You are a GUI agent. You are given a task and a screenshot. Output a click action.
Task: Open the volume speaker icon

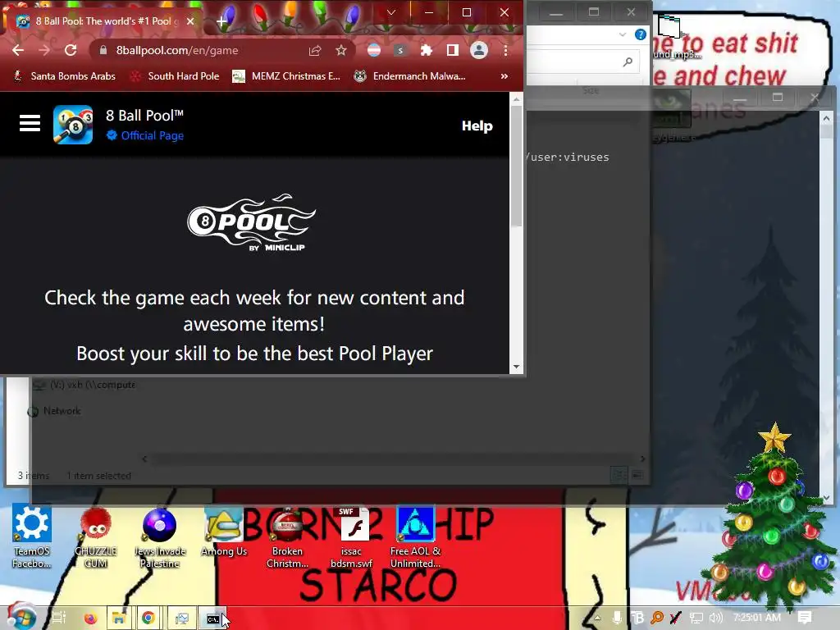point(715,618)
